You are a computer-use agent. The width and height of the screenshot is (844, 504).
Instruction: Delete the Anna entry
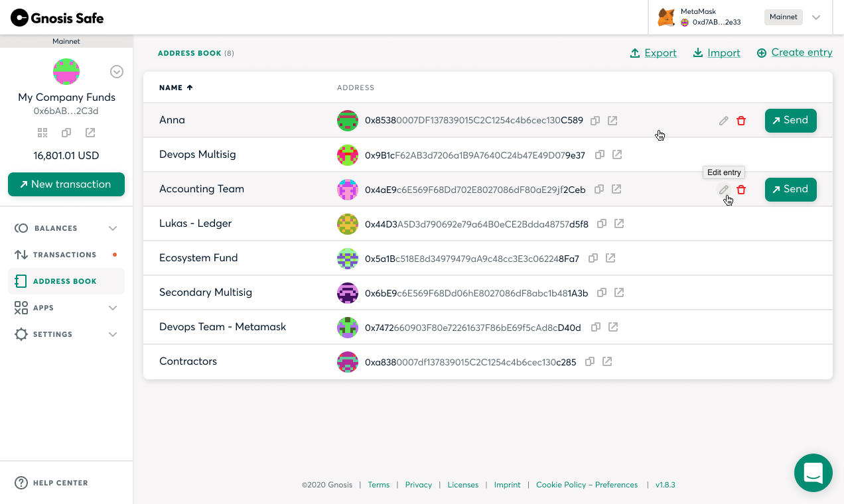741,121
